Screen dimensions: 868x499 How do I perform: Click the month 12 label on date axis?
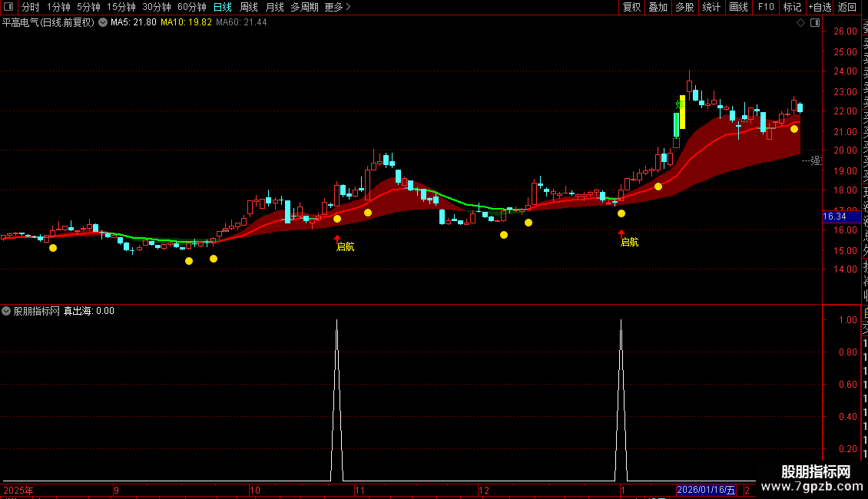(484, 490)
